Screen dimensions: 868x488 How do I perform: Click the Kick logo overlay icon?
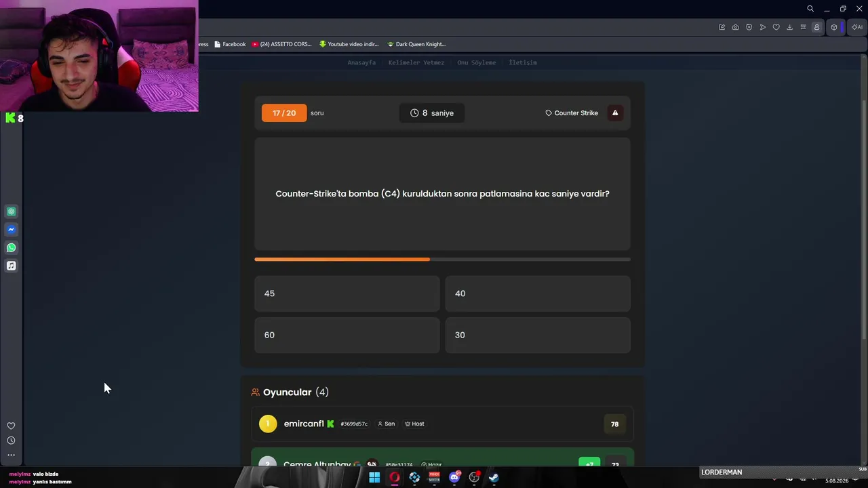coord(10,118)
